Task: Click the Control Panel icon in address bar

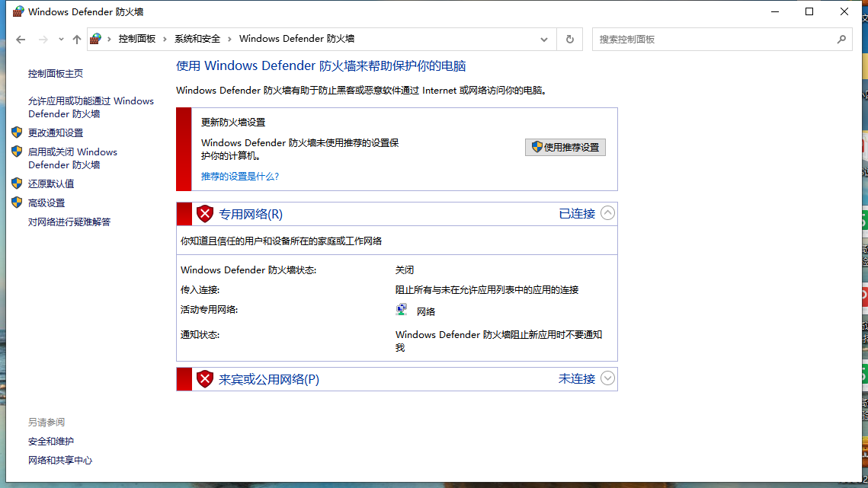Action: [96, 39]
